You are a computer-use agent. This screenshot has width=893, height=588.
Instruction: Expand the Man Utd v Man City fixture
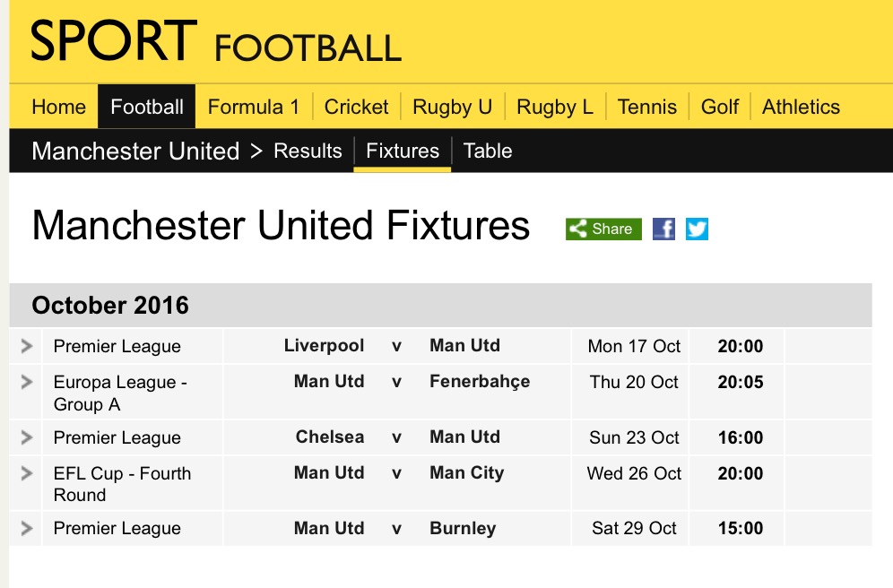[x=26, y=474]
